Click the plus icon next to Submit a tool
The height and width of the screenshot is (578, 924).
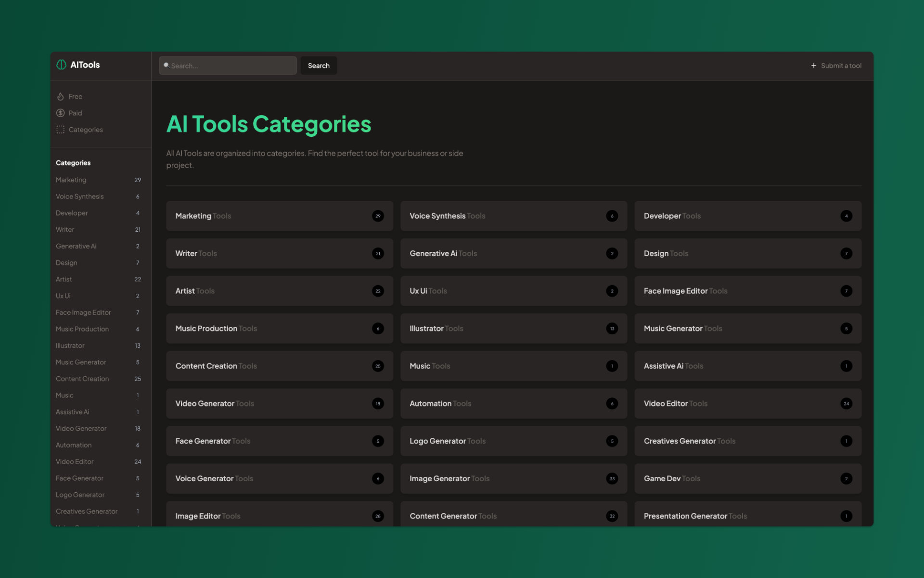tap(814, 66)
